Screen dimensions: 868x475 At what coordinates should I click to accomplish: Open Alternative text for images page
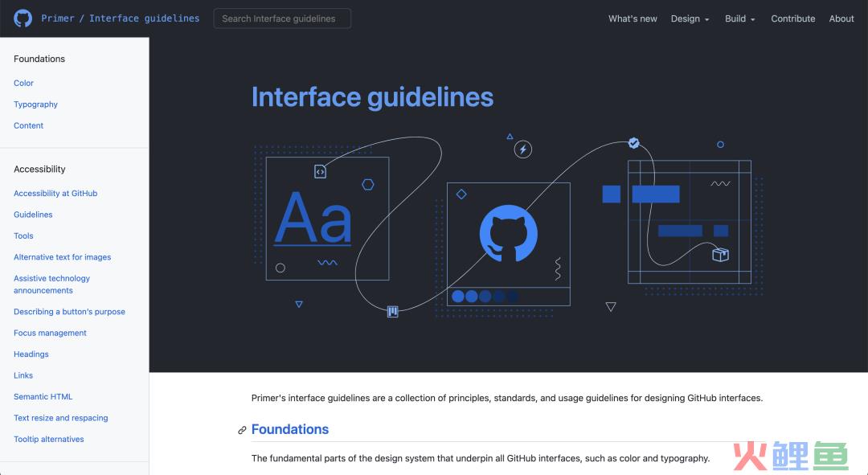pyautogui.click(x=63, y=257)
